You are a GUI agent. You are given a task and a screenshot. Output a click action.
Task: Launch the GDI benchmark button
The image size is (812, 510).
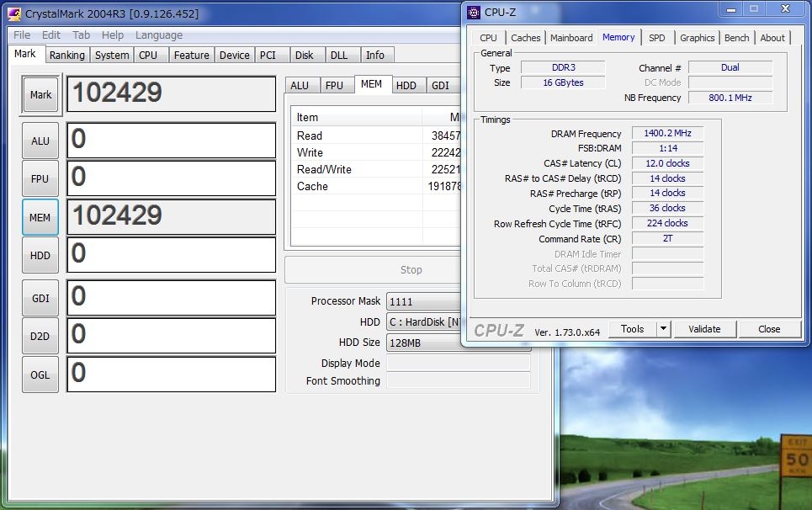tap(40, 298)
